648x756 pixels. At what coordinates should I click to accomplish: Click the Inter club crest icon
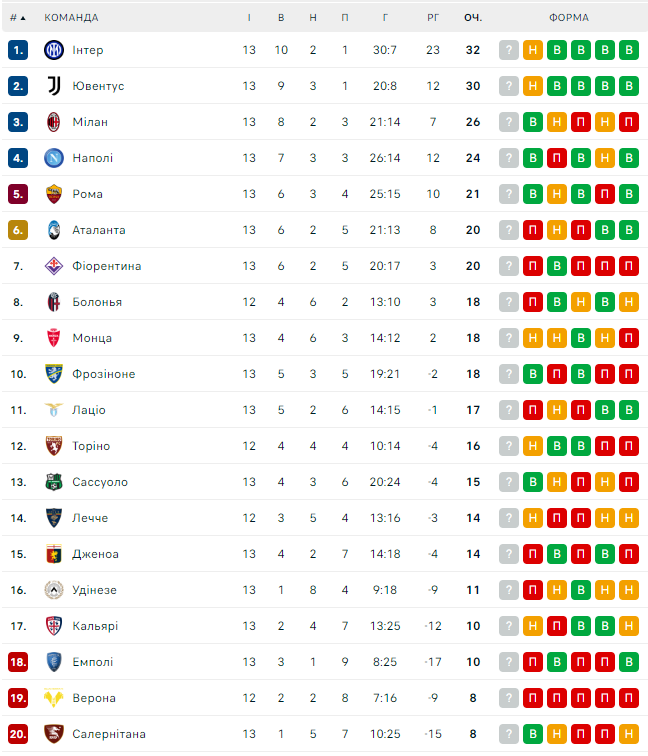pos(54,50)
